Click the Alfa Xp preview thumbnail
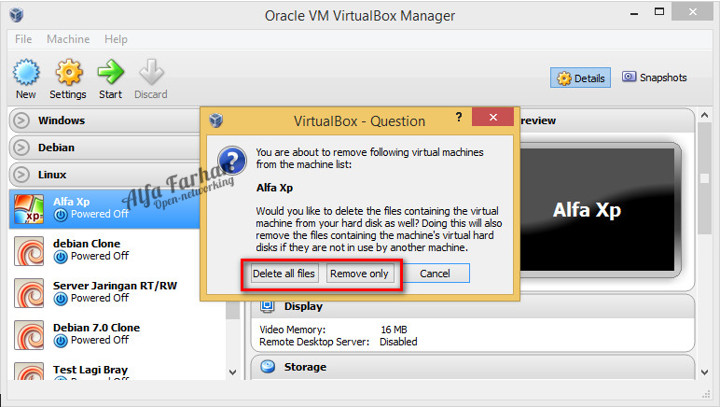The height and width of the screenshot is (407, 720). click(597, 209)
